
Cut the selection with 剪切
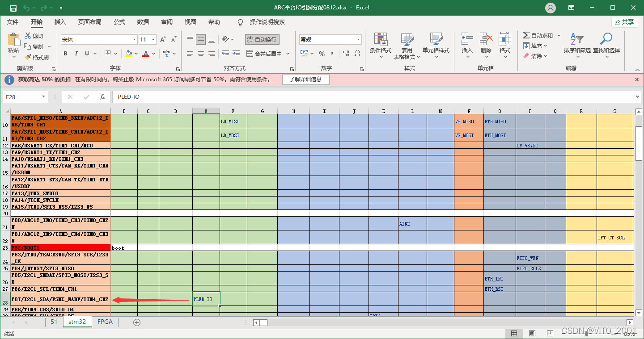(34, 36)
